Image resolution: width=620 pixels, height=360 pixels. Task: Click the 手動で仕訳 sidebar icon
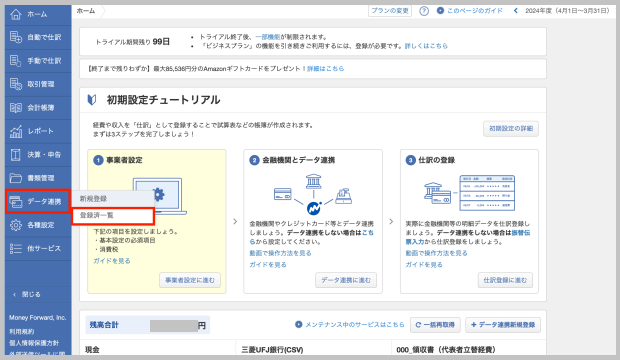pos(15,61)
